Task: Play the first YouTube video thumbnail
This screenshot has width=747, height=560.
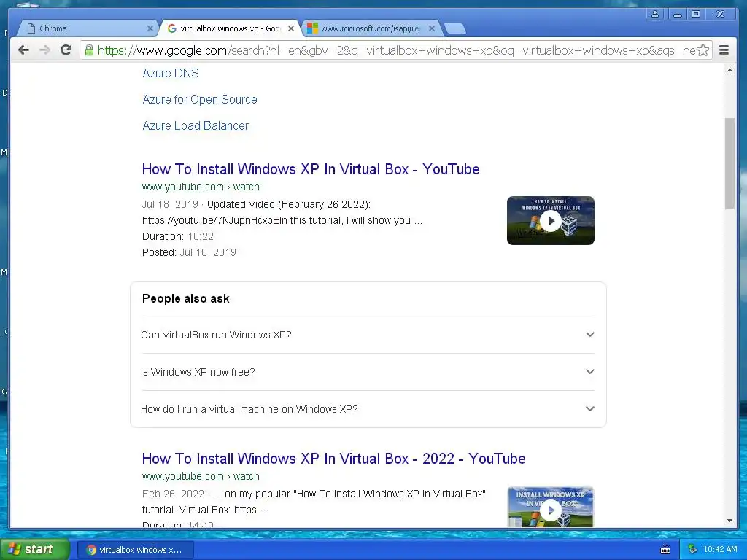Action: (550, 220)
